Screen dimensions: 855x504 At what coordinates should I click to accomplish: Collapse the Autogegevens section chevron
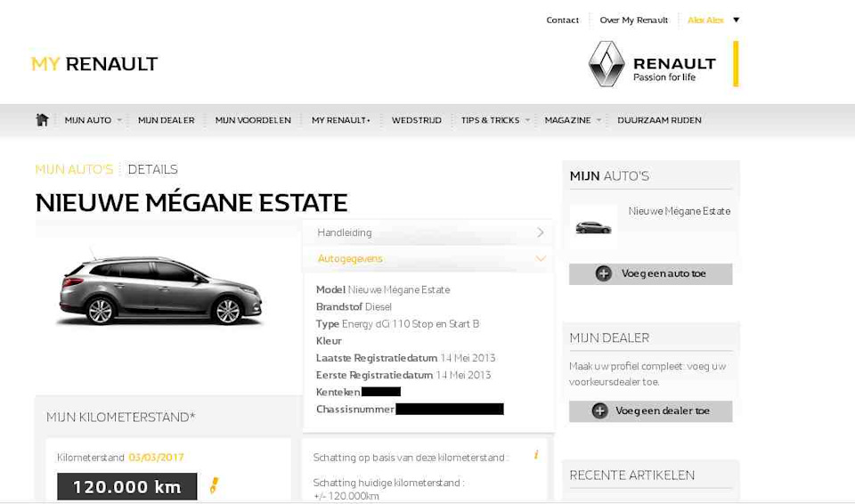(x=541, y=258)
